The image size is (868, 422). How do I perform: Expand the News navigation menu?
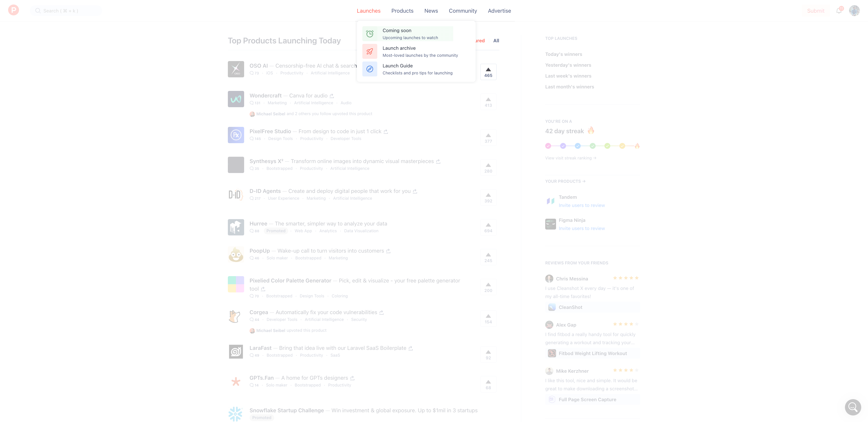coord(431,11)
